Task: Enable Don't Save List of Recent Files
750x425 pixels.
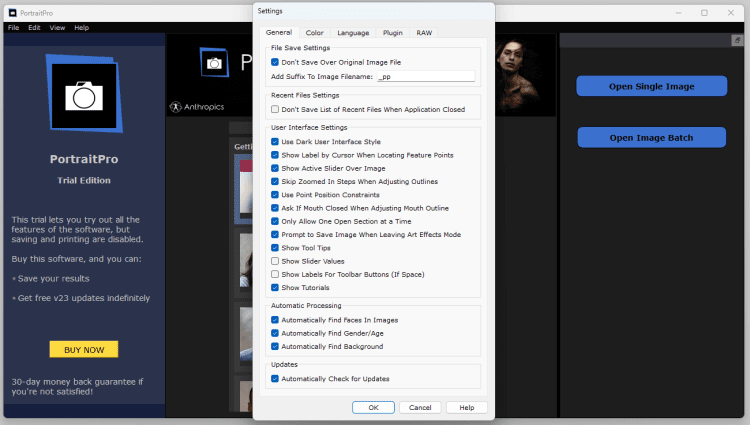Action: pos(275,109)
